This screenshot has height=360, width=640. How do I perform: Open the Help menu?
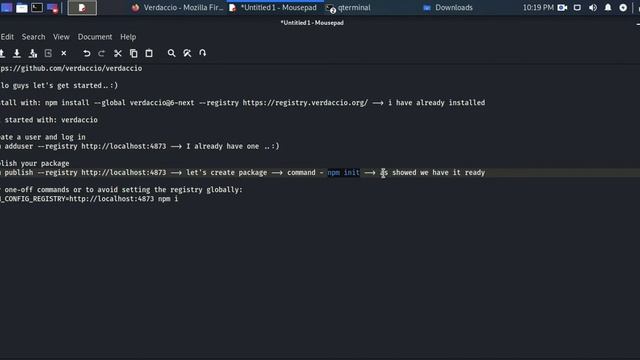[x=128, y=37]
